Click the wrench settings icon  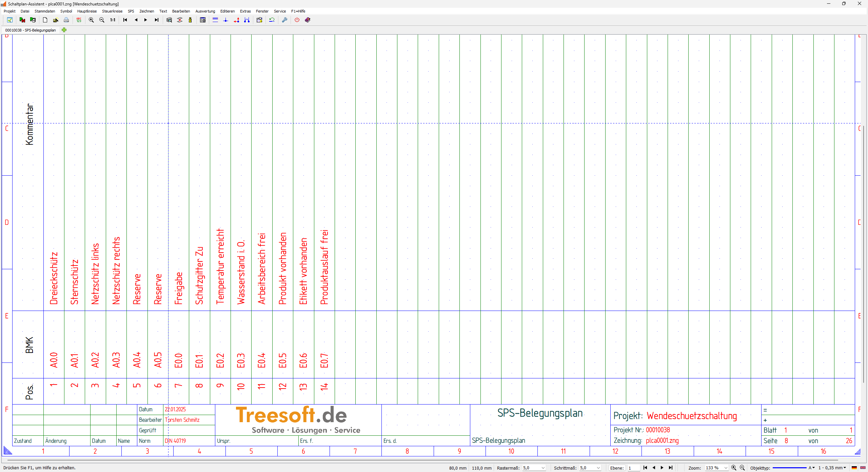pos(284,20)
